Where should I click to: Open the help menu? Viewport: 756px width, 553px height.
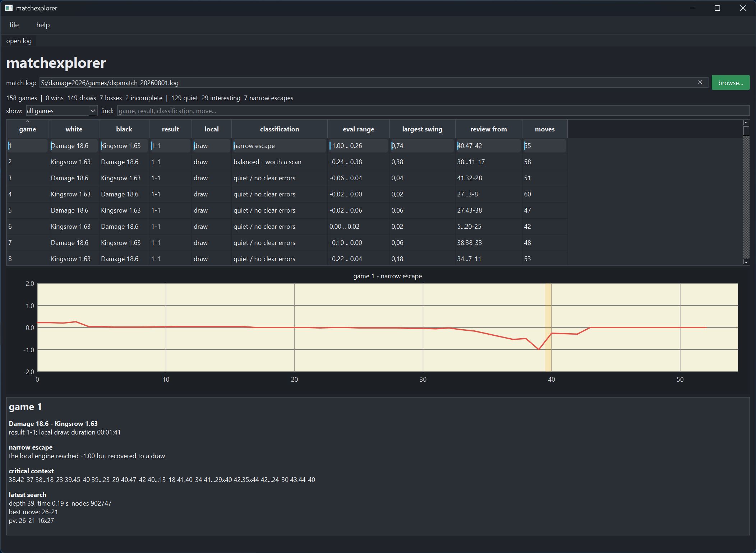pyautogui.click(x=43, y=25)
